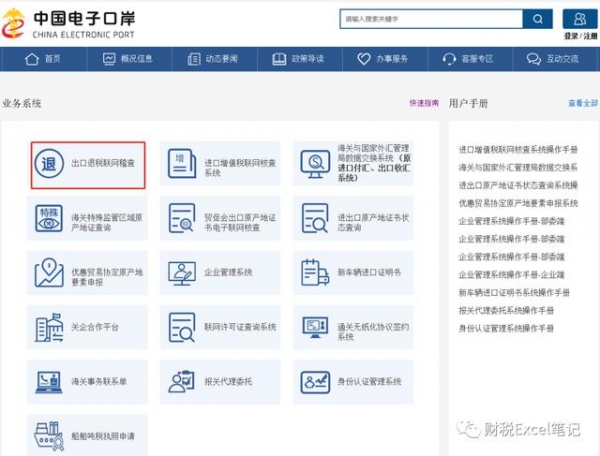Open 优惠贸易协定原产地要素申报 map icon
Image resolution: width=600 pixels, height=456 pixels.
point(49,272)
